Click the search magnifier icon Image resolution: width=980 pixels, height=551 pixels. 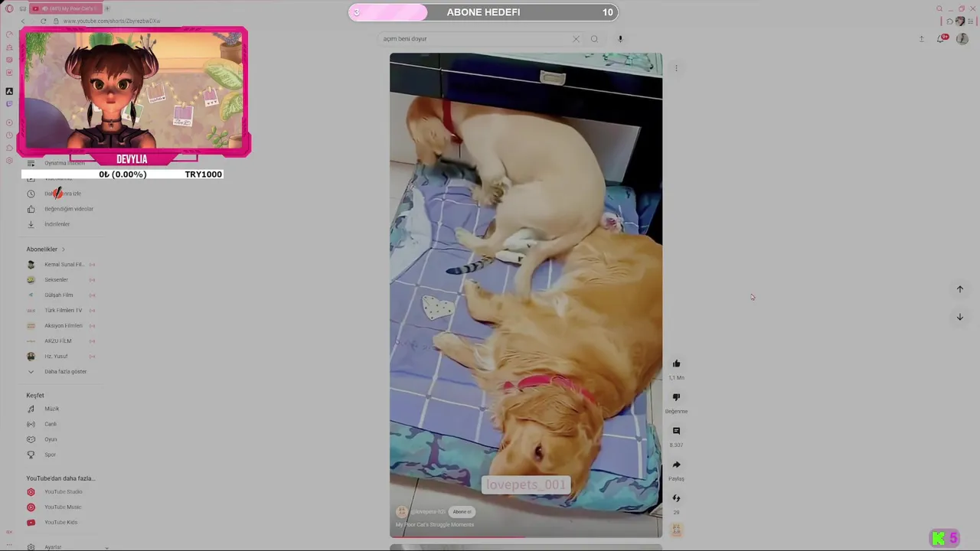[x=594, y=39]
